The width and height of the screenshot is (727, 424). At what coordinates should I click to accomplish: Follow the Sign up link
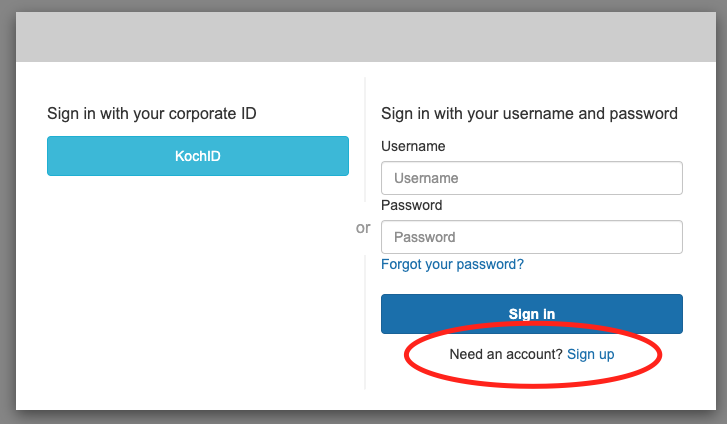click(590, 354)
